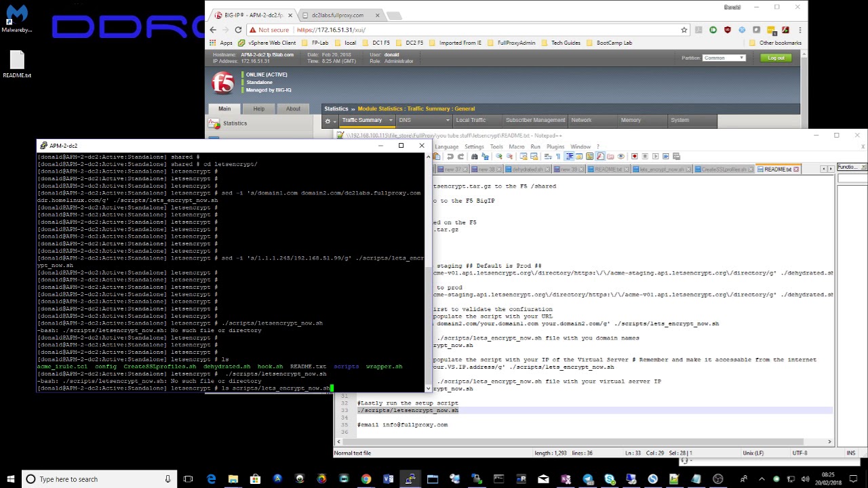The width and height of the screenshot is (868, 488).
Task: Open the DC1 F5 bookmarks folder
Action: coord(376,43)
